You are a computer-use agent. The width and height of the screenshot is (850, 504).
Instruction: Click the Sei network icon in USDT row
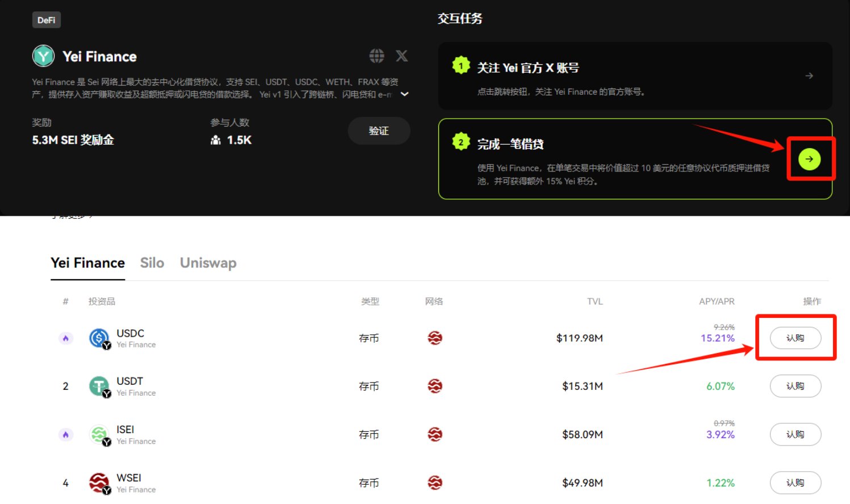pyautogui.click(x=435, y=387)
